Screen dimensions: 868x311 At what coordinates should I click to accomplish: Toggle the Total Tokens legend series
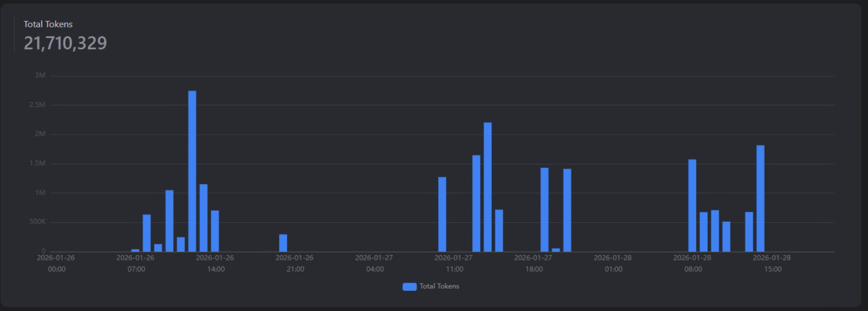tap(431, 286)
